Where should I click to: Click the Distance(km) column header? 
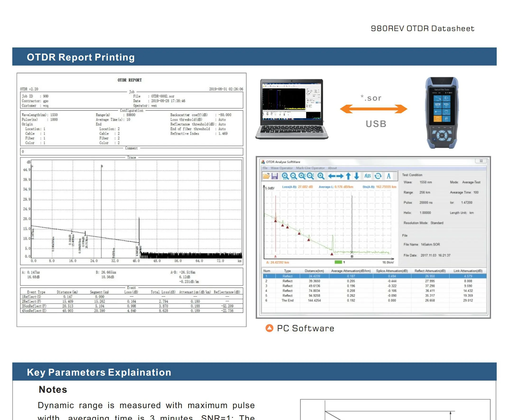tap(314, 271)
